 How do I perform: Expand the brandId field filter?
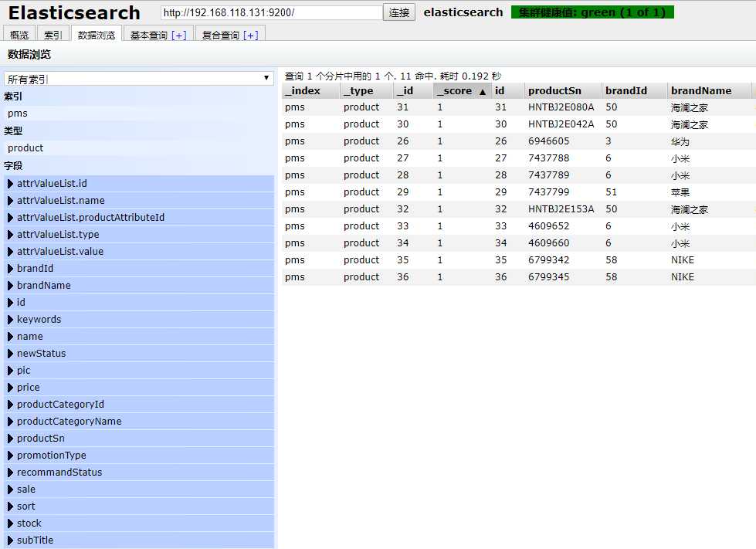(x=139, y=269)
